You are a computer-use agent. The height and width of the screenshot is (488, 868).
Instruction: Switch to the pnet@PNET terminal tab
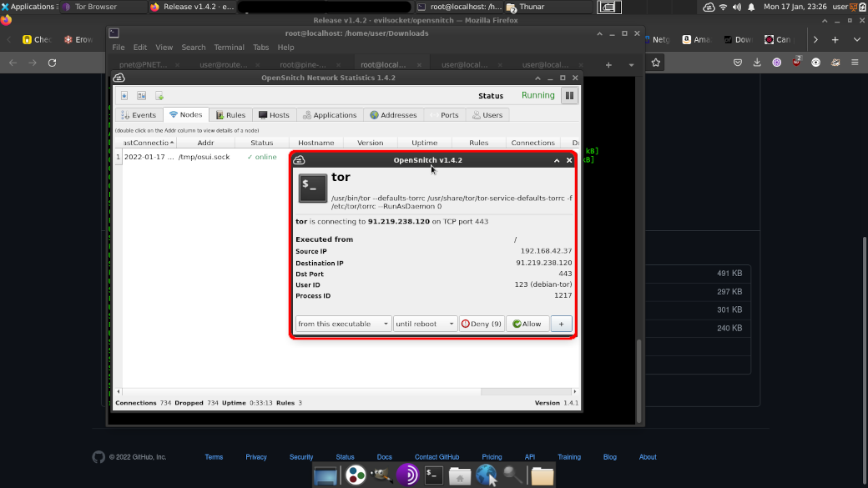[x=144, y=65]
